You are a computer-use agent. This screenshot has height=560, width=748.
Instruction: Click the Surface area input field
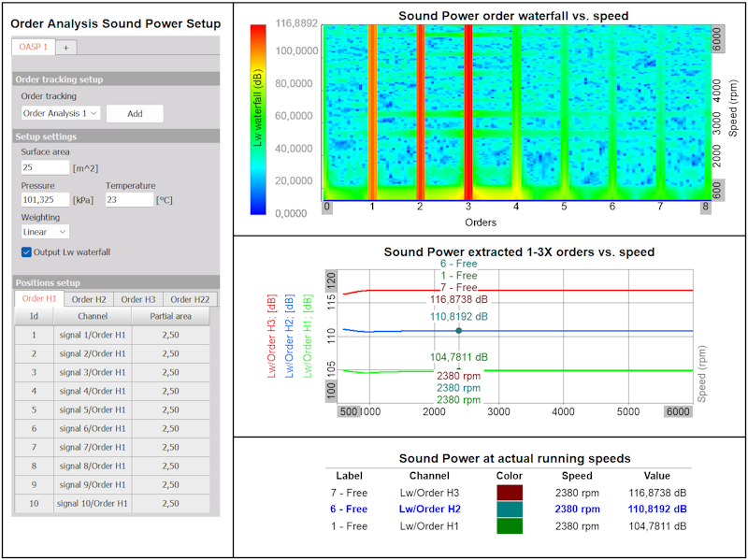tap(45, 167)
